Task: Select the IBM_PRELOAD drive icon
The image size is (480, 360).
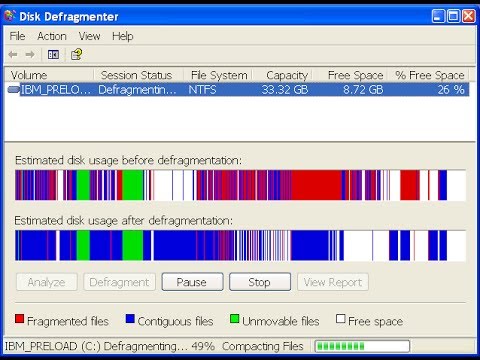Action: tap(13, 89)
